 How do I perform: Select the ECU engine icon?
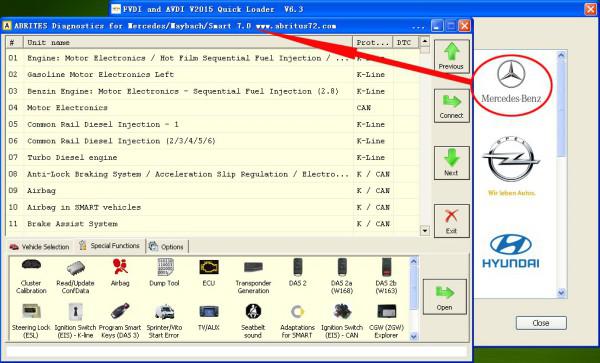[x=209, y=273]
